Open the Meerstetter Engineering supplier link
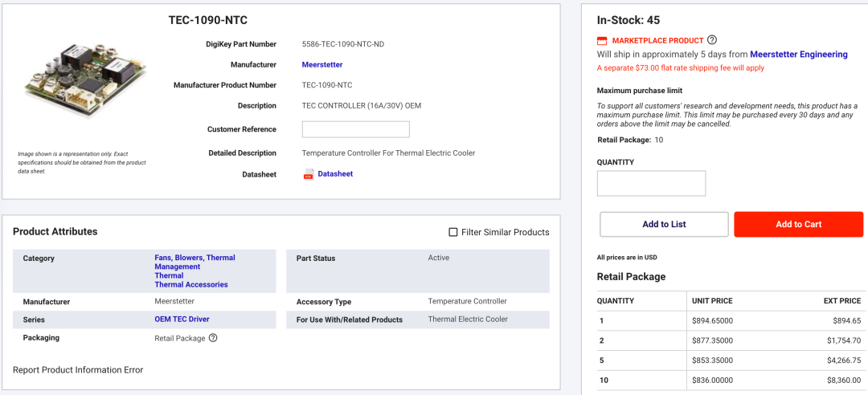Image resolution: width=868 pixels, height=395 pixels. 799,55
